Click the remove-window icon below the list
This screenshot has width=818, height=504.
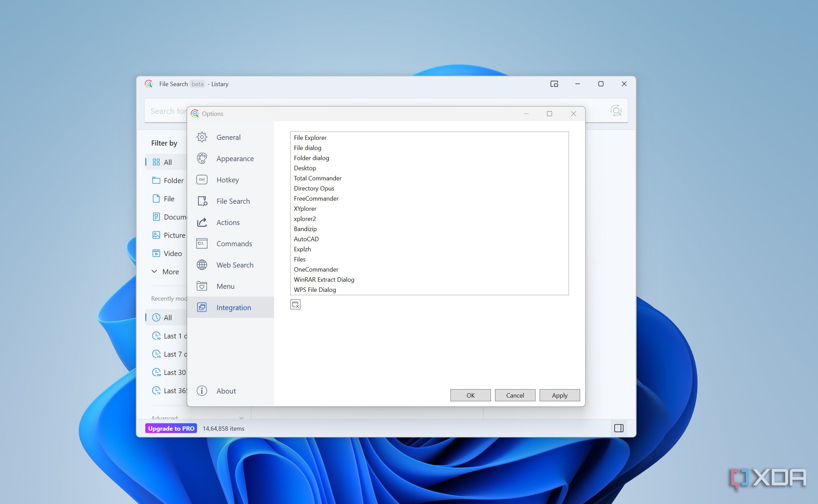coord(295,305)
